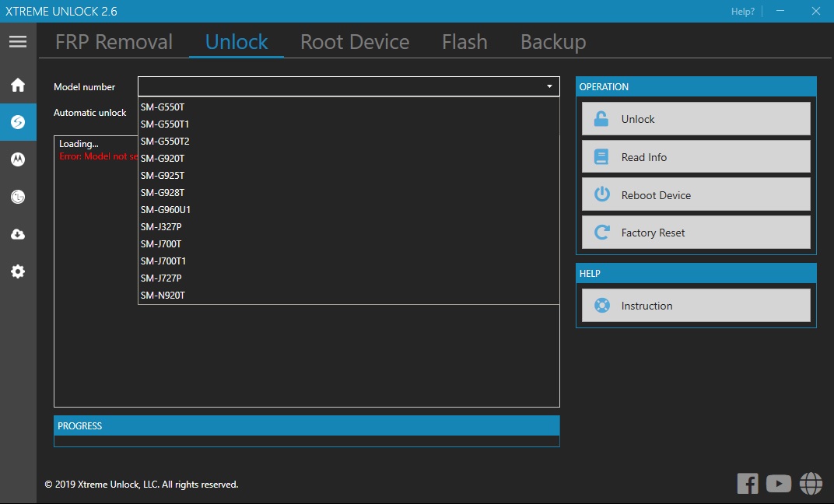Image resolution: width=834 pixels, height=504 pixels.
Task: Switch to the FRP Removal tab
Action: coord(114,41)
